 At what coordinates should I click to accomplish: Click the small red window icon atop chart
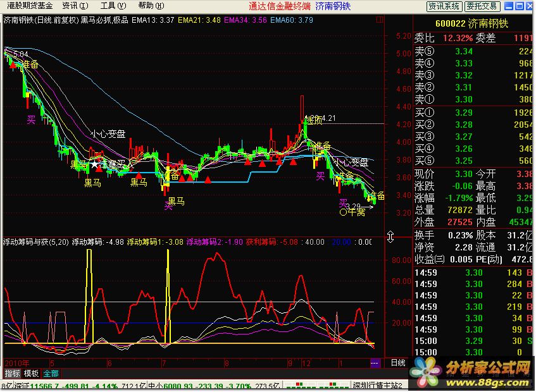pos(380,20)
